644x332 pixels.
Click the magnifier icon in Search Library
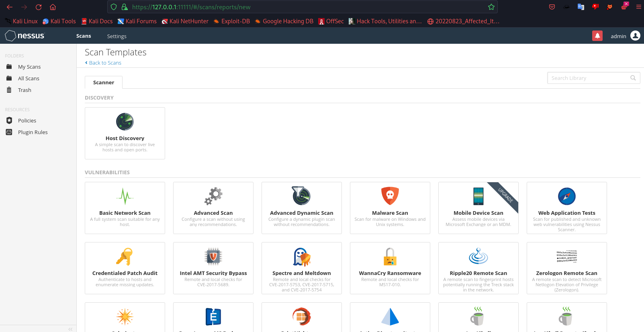click(633, 78)
